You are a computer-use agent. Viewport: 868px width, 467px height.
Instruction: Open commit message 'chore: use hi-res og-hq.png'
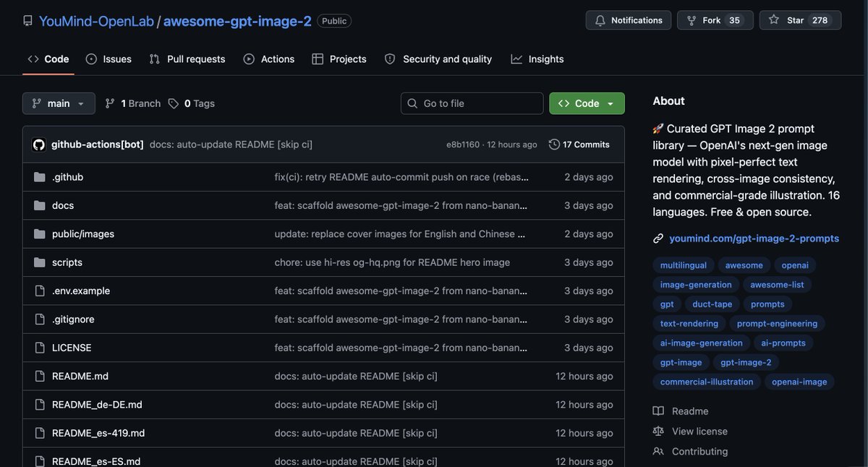pyautogui.click(x=392, y=262)
